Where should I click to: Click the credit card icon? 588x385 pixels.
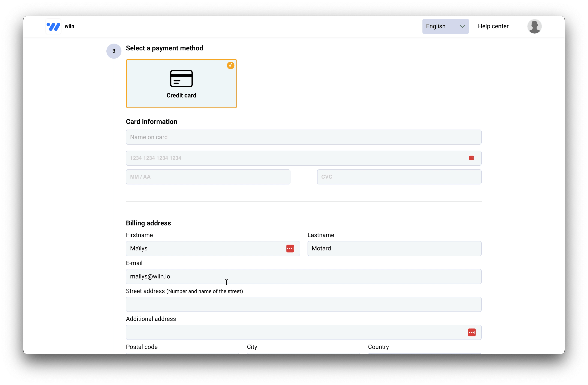pyautogui.click(x=181, y=79)
